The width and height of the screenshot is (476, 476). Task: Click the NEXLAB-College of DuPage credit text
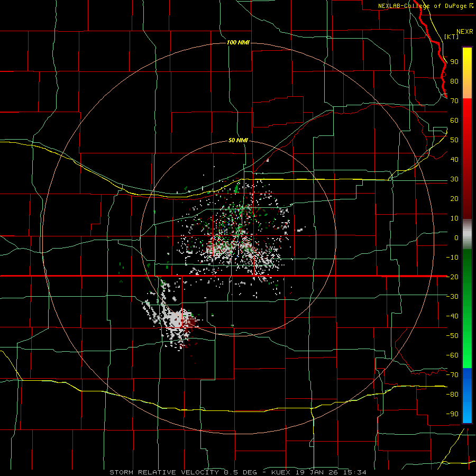pyautogui.click(x=425, y=6)
